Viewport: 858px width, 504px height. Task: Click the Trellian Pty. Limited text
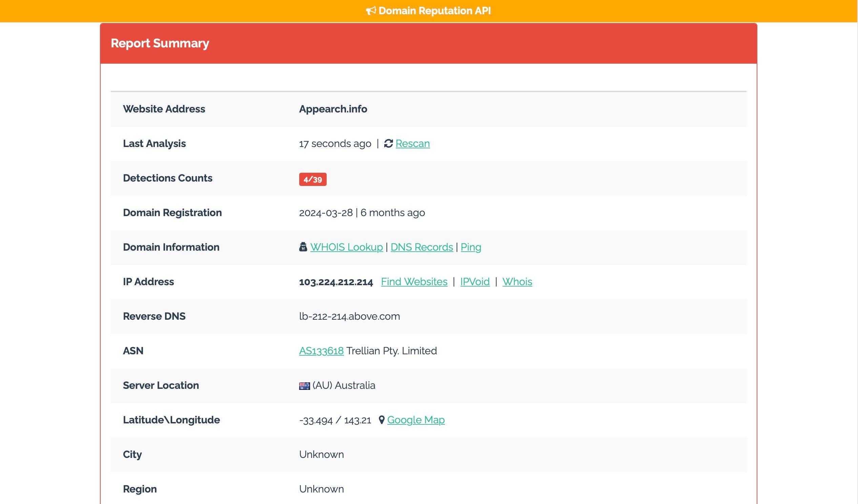(391, 351)
